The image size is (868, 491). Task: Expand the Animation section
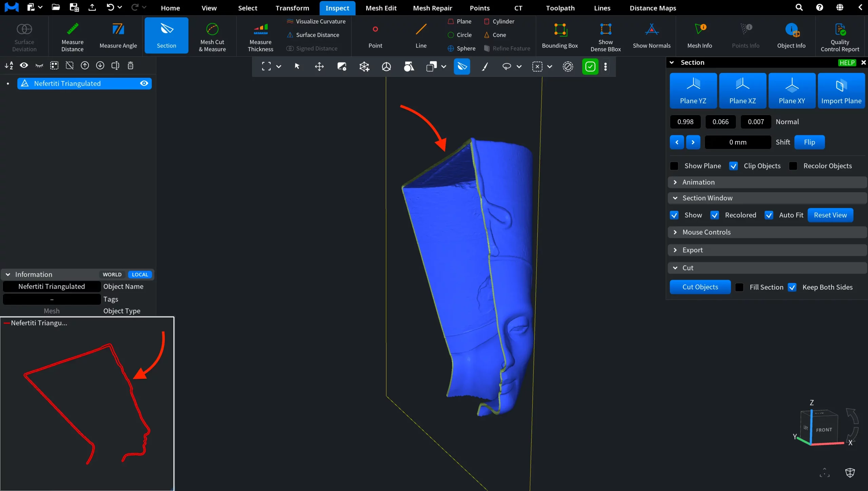tap(767, 182)
